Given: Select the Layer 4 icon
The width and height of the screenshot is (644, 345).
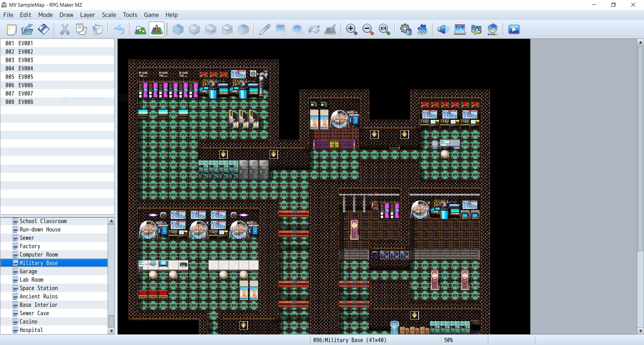Looking at the screenshot, I should pos(244,29).
